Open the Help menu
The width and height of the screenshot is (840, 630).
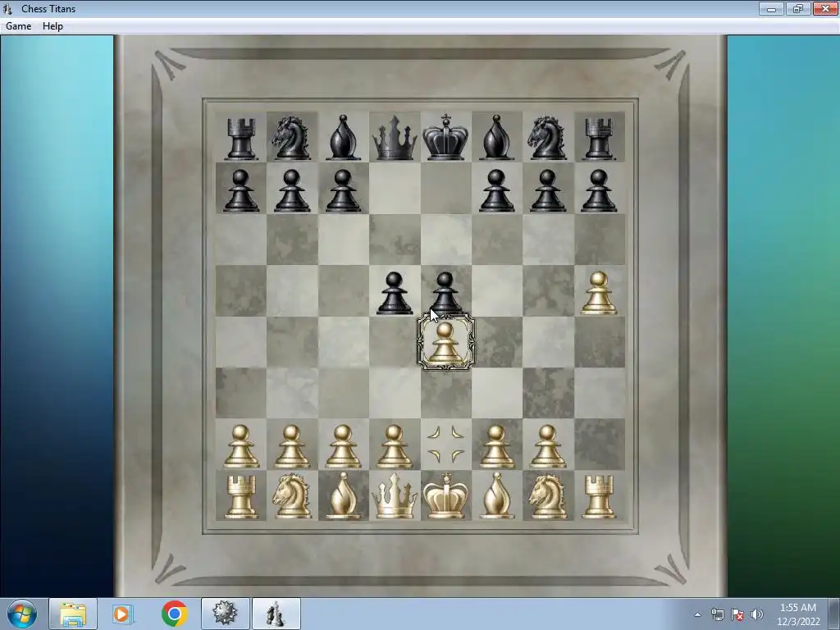click(52, 25)
